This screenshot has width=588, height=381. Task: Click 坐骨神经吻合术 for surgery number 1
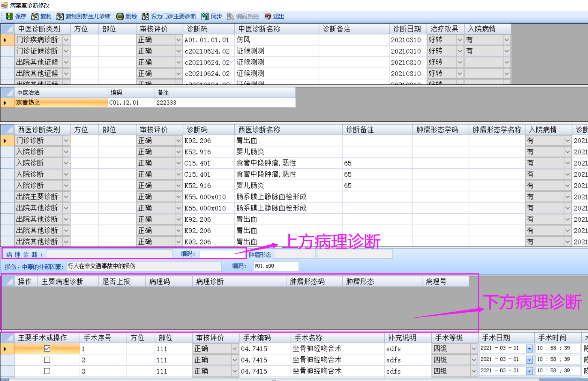[x=337, y=349]
